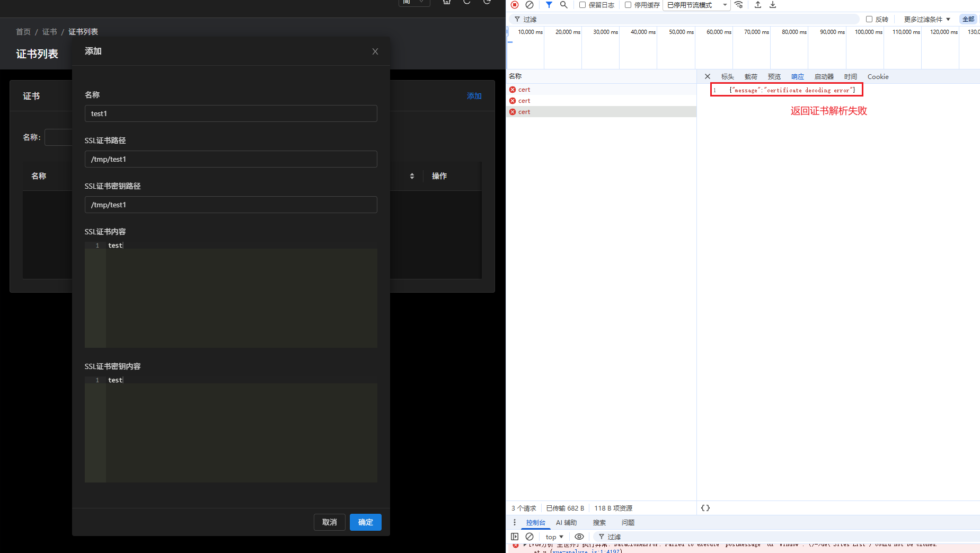Pretty-print response with braces icon
The height and width of the screenshot is (553, 980).
point(705,508)
